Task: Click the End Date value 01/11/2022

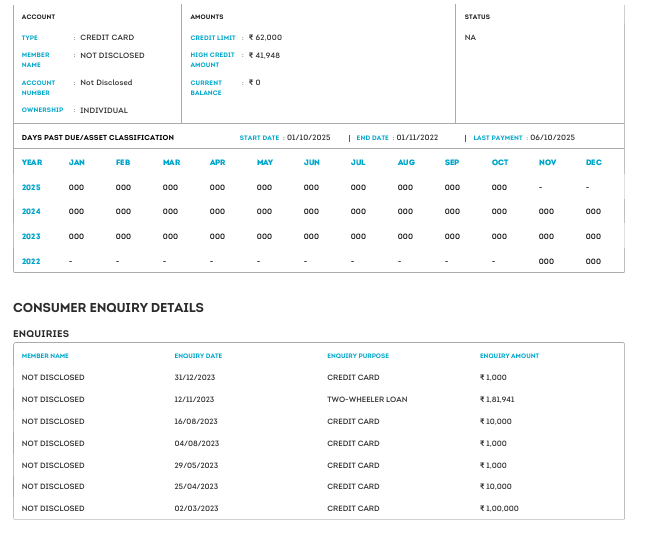Action: tap(418, 137)
